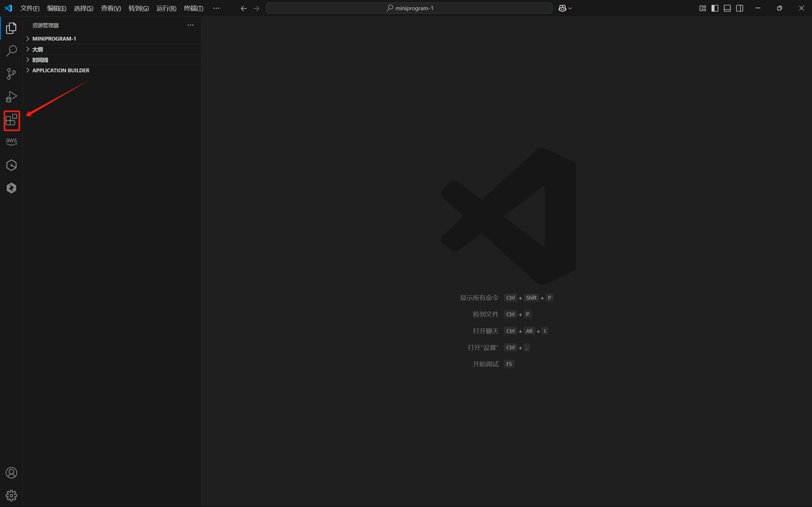Open the solid hexagon icon view above Accounts

coord(11,188)
